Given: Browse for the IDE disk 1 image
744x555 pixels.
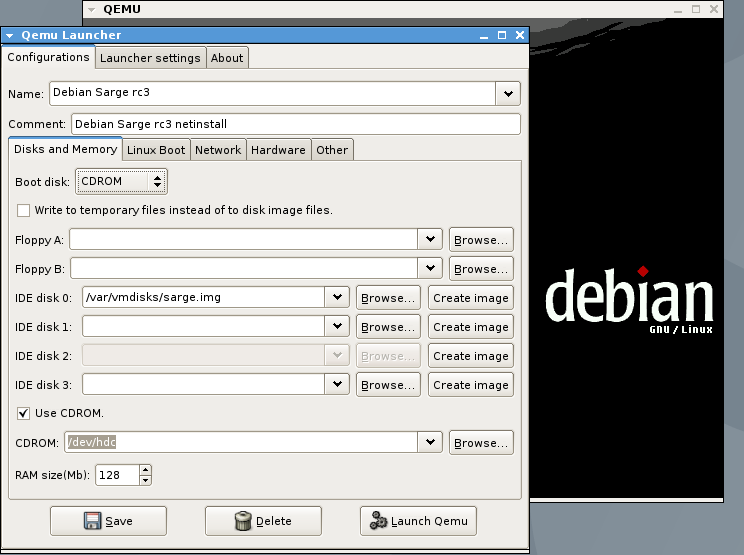Looking at the screenshot, I should click(388, 326).
